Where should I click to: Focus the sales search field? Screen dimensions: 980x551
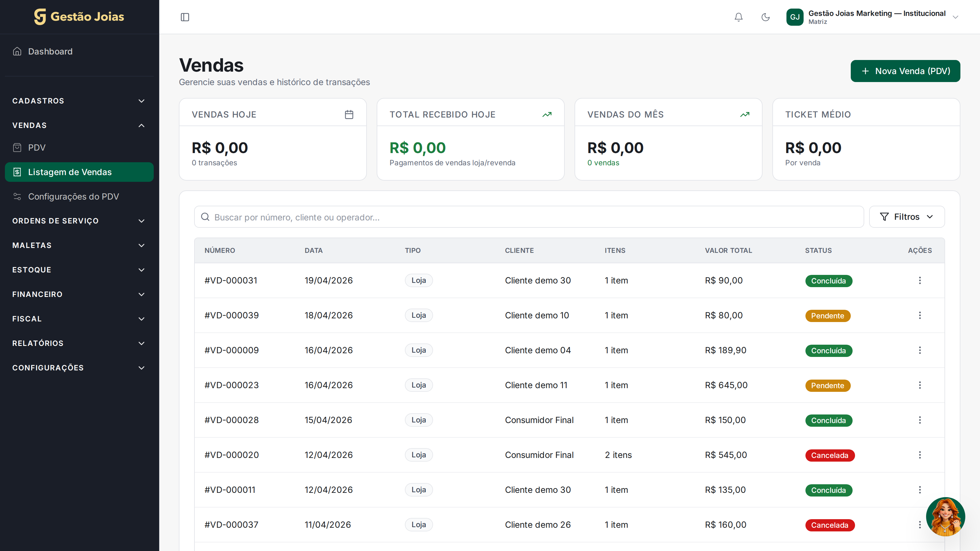(x=529, y=217)
